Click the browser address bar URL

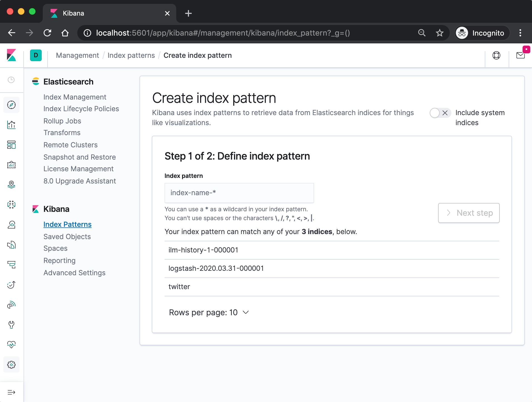point(223,33)
